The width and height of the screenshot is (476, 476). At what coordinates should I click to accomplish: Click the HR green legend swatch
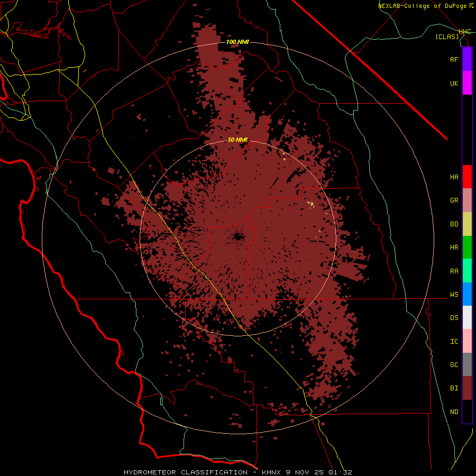click(467, 248)
